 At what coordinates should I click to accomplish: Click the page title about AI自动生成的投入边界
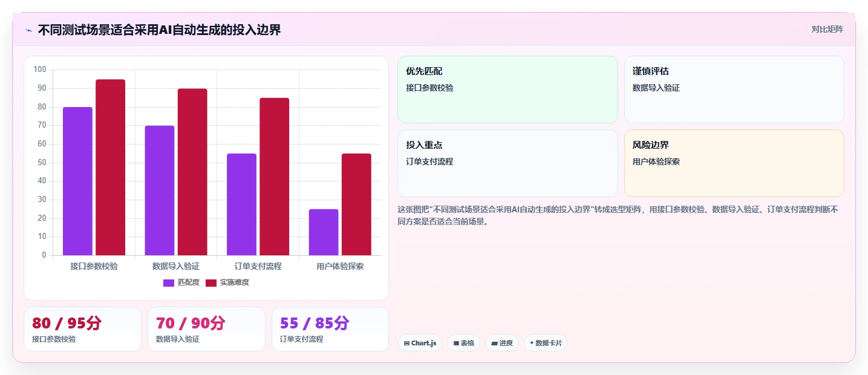click(x=160, y=30)
